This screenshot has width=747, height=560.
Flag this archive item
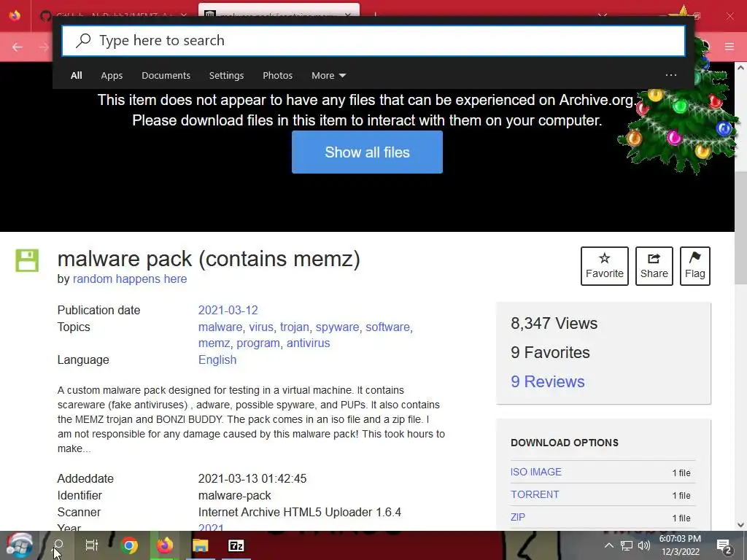click(x=695, y=266)
